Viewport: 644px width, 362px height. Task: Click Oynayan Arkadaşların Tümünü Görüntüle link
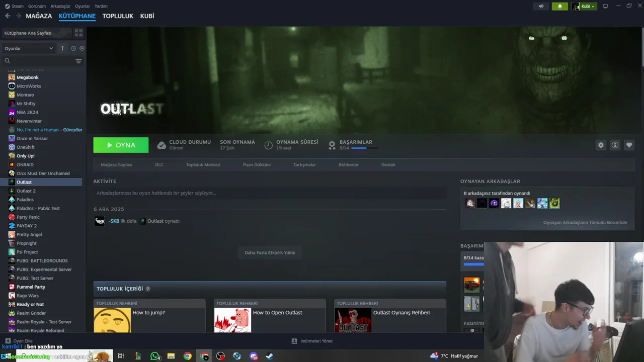point(585,223)
